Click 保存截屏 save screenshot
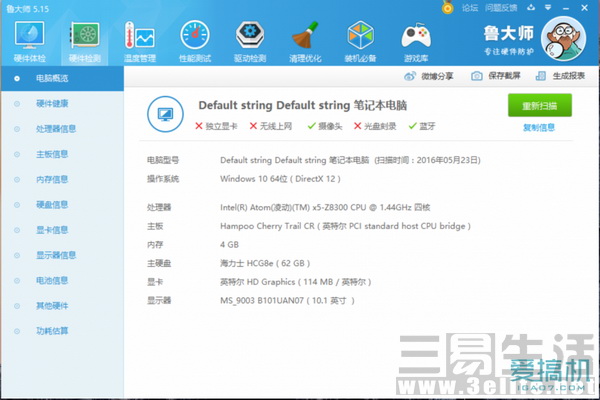Screen dimensions: 600x400 pyautogui.click(x=496, y=76)
